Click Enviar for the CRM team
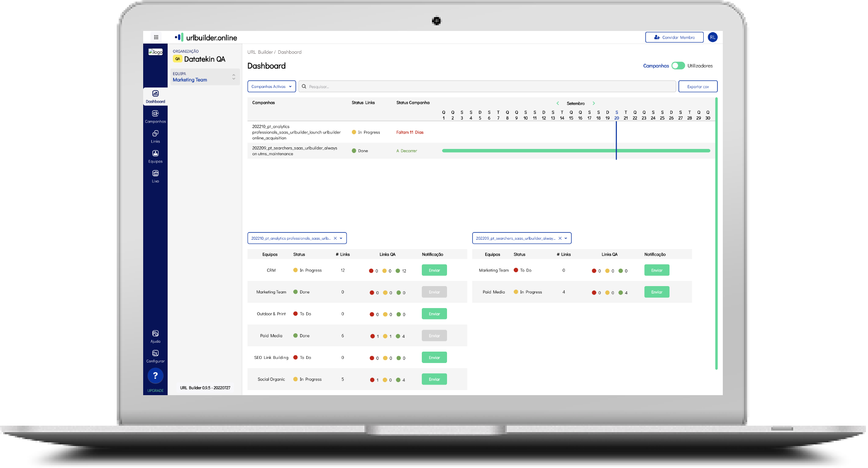868x468 pixels. [x=434, y=270]
